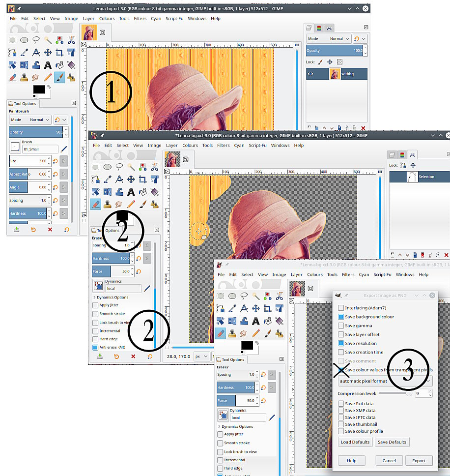Enable Save creation time

pyautogui.click(x=341, y=352)
